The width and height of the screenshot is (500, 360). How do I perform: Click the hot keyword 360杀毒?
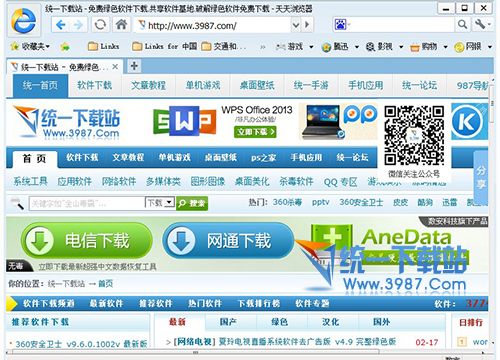pos(287,202)
